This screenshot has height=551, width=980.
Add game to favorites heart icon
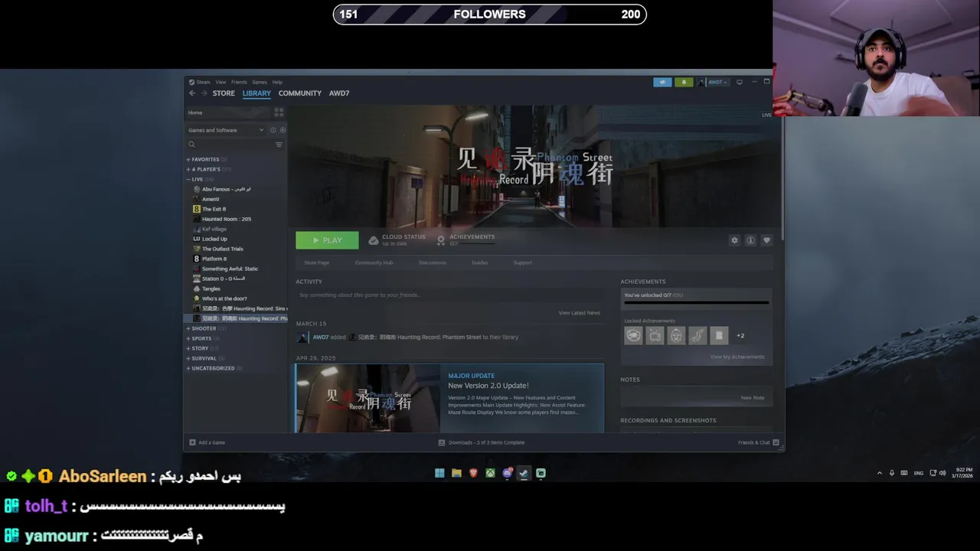point(766,240)
